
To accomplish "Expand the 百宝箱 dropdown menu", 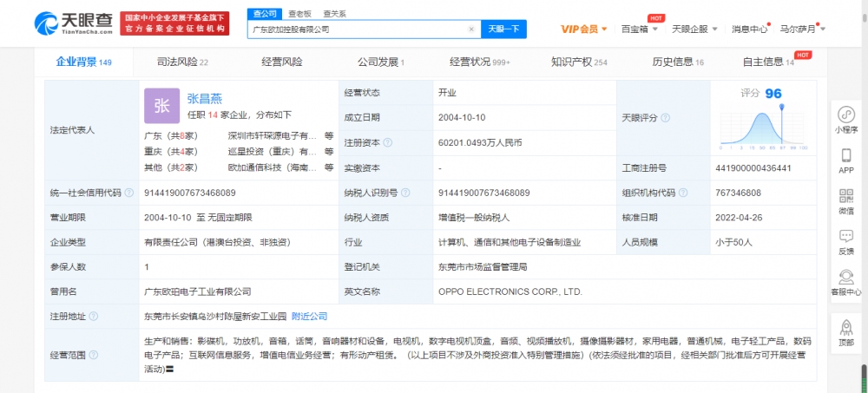I will (x=640, y=29).
